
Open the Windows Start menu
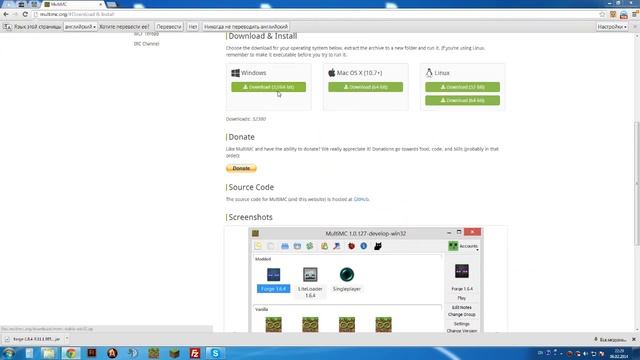pyautogui.click(x=9, y=353)
